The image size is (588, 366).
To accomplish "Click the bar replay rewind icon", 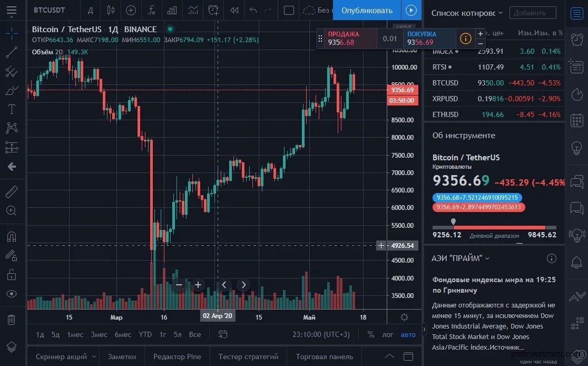I will tap(234, 10).
